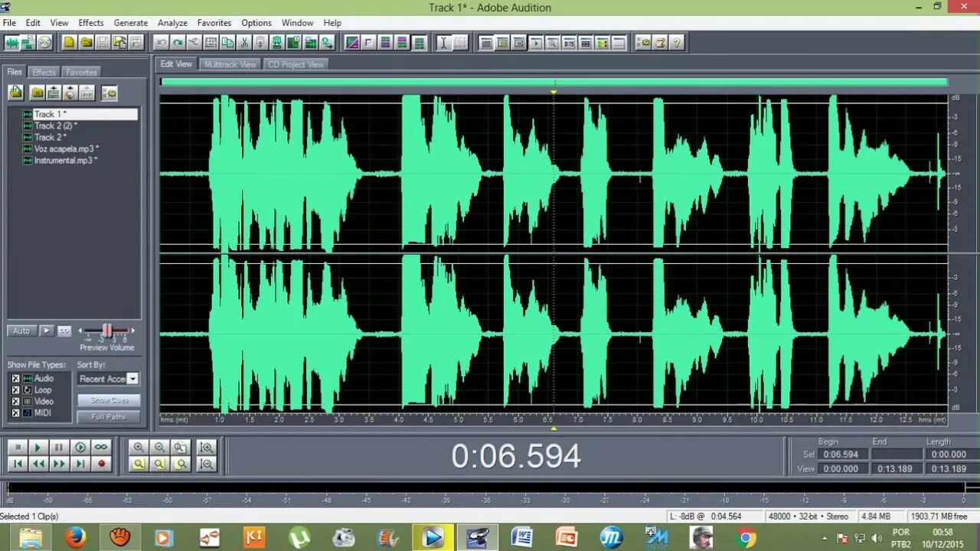Open Word from the taskbar
The height and width of the screenshot is (551, 980).
tap(522, 538)
